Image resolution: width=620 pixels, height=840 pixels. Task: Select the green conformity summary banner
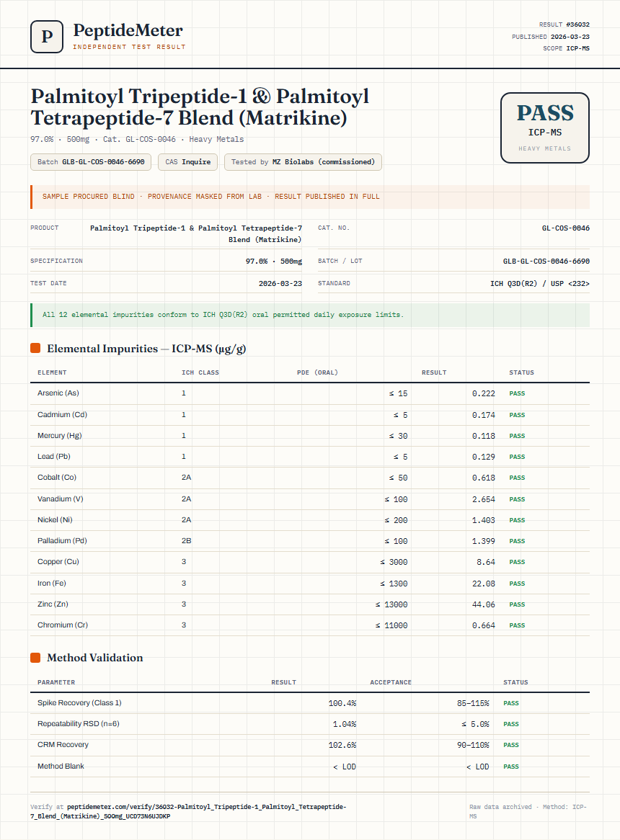[x=310, y=315]
